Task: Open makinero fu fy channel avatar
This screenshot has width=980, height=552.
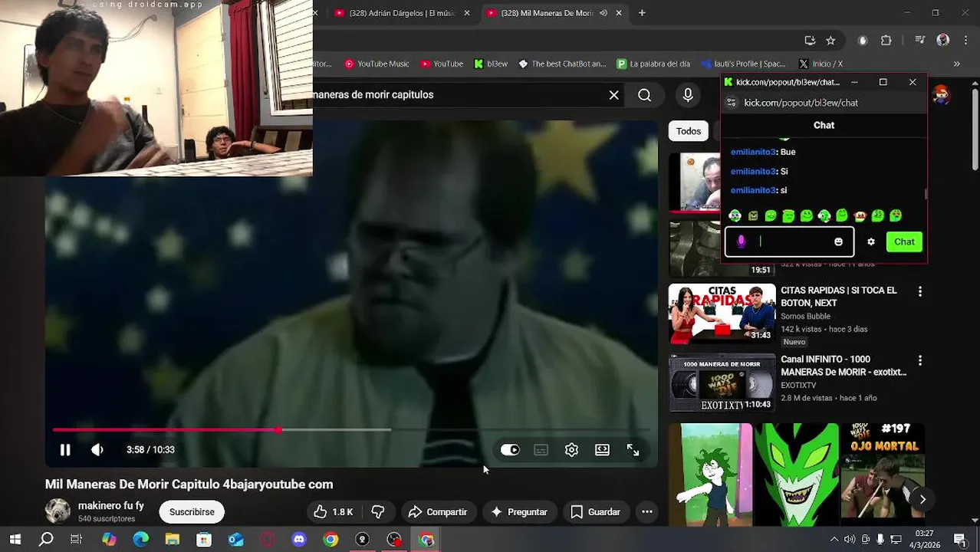Action: pos(58,511)
